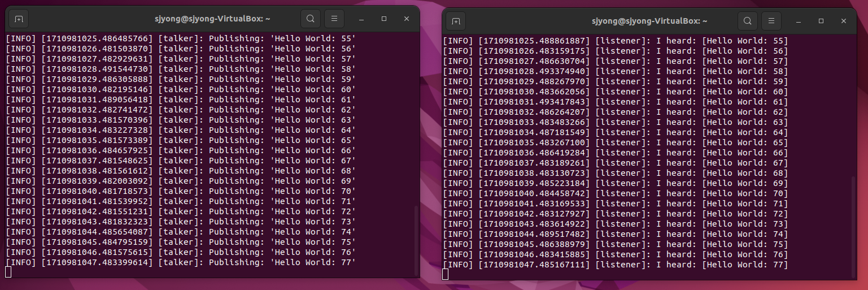The image size is (868, 290).
Task: Click talker line 'Hello World: 65'
Action: 180,140
